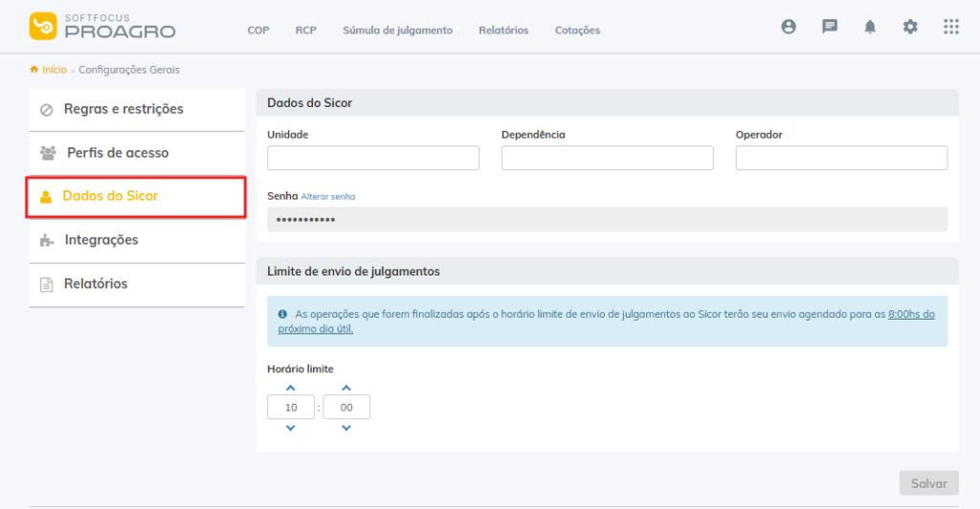Viewport: 980px width, 509px height.
Task: Click the info icon in blue notice
Action: point(282,314)
